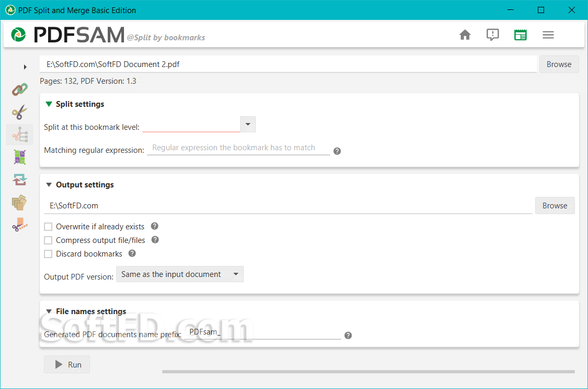This screenshot has height=389, width=588.
Task: Click the matching regular expression field
Action: [239, 148]
